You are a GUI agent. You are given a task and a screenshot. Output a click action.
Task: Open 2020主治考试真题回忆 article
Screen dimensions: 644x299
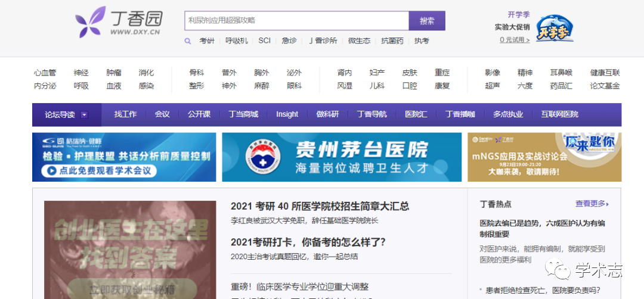click(294, 257)
